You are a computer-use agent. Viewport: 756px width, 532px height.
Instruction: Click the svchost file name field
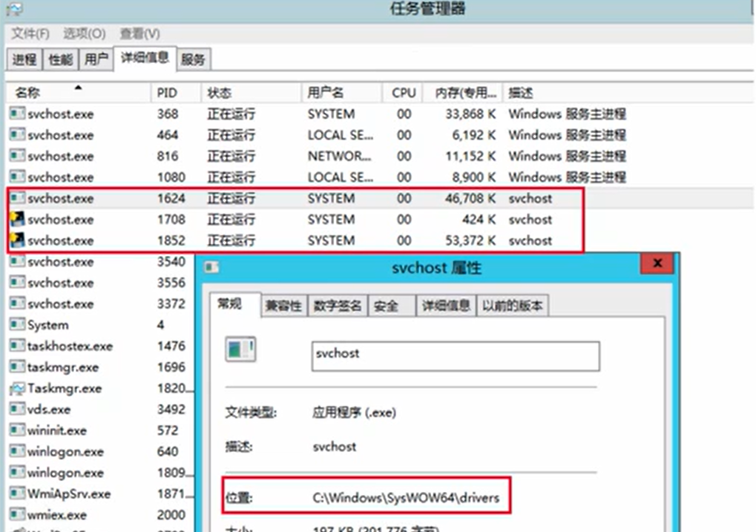pos(455,356)
